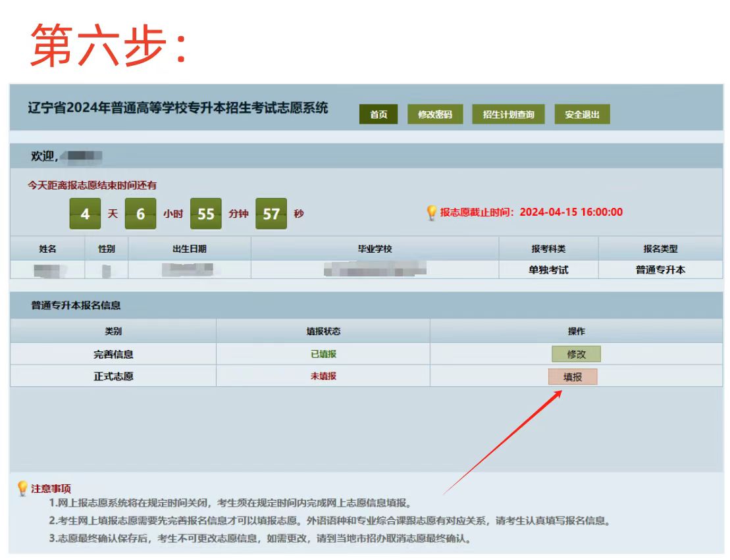730x560 pixels.
Task: Click the hours countdown box showing 6
Action: coord(140,214)
